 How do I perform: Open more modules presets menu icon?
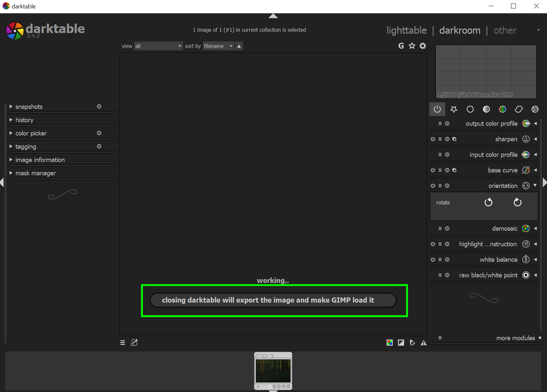440,338
